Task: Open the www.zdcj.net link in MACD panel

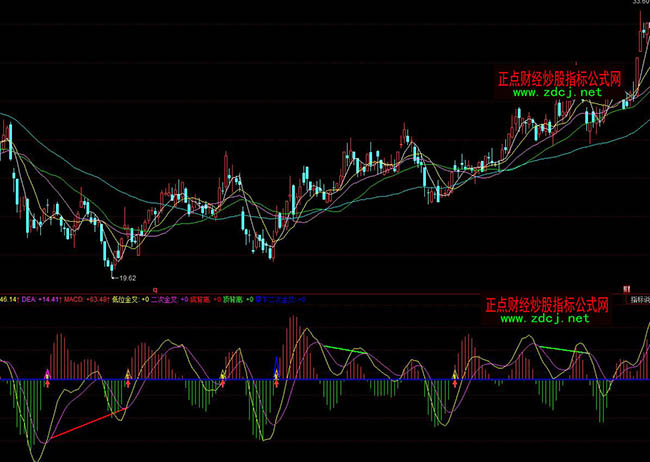Action: click(x=544, y=320)
